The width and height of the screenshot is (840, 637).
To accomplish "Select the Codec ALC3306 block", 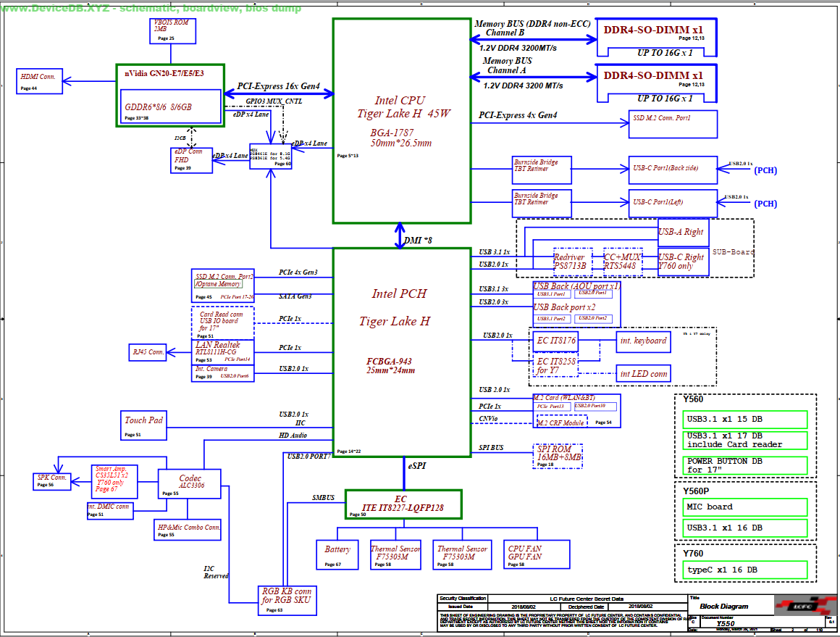I will point(188,483).
